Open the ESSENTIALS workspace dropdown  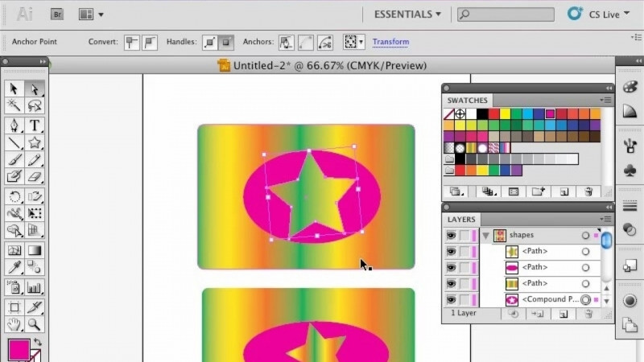[407, 14]
